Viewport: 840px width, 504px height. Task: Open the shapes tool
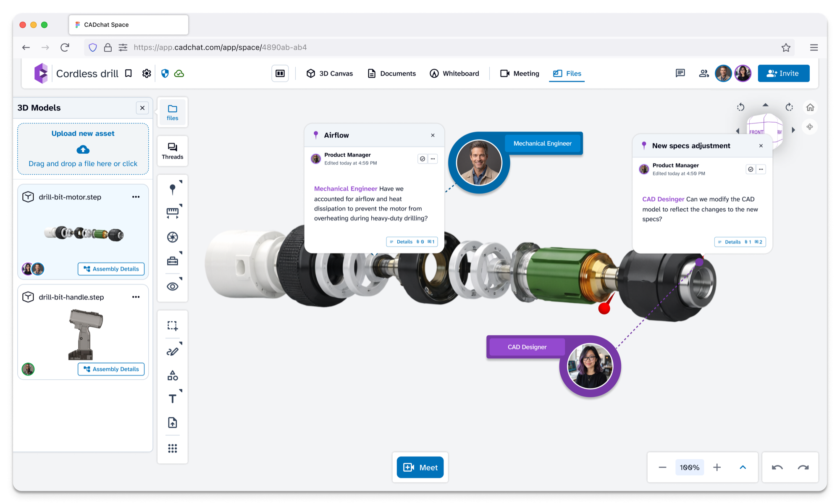point(172,375)
